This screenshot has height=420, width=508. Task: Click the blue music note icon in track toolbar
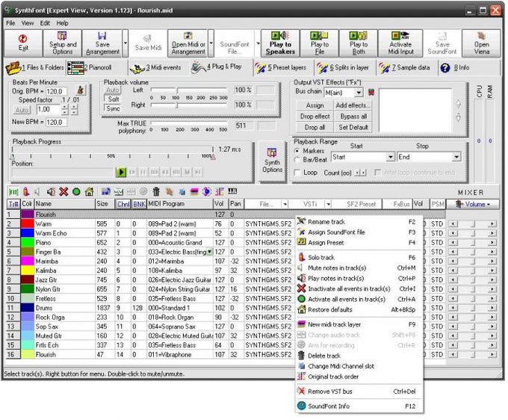(x=105, y=191)
